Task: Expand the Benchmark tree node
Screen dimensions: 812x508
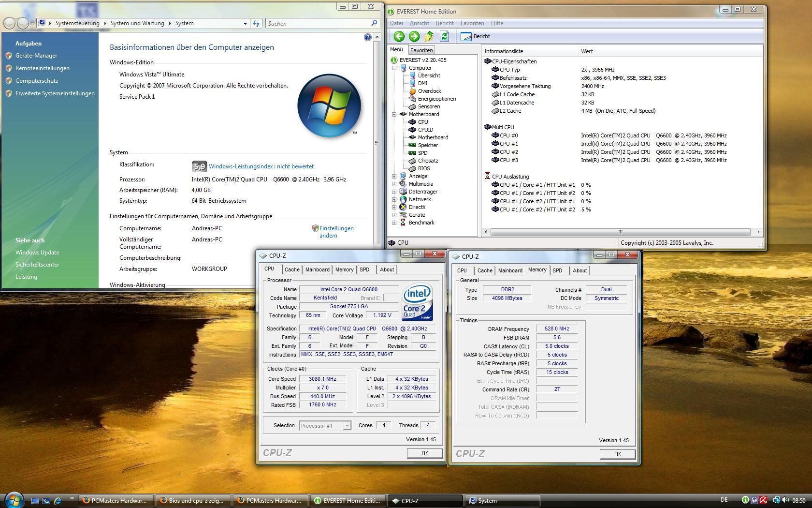Action: (x=394, y=223)
